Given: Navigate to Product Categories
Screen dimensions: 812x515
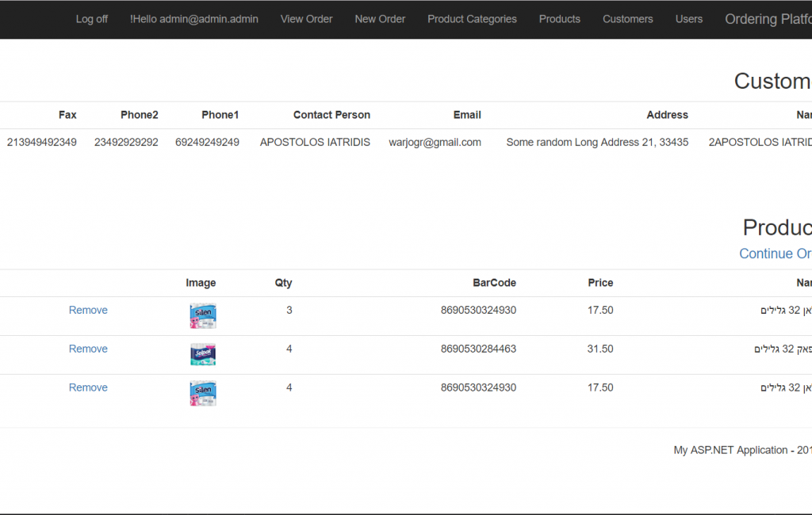Looking at the screenshot, I should pos(472,19).
